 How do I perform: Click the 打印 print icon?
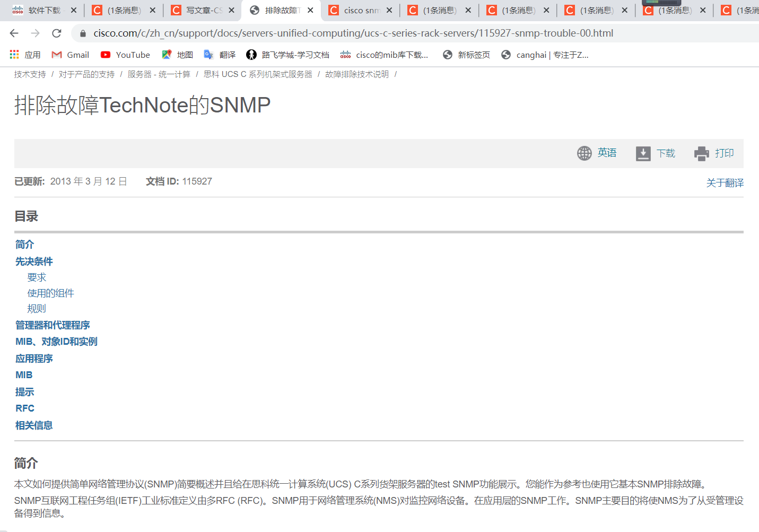click(701, 153)
